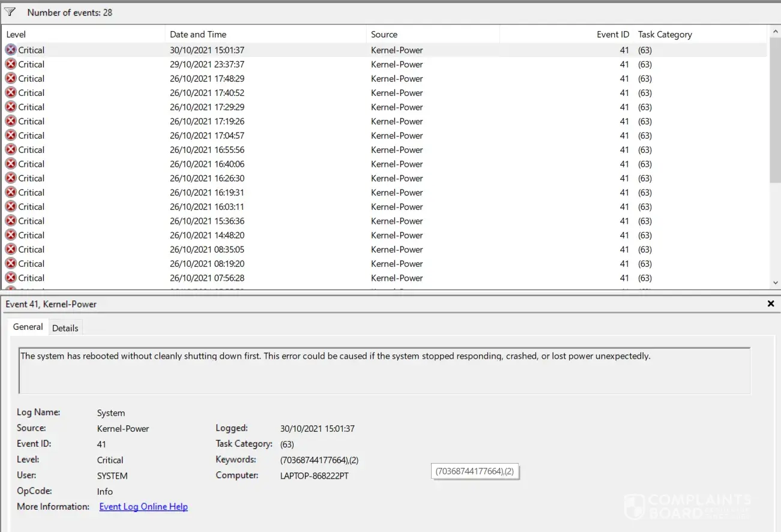
Task: Click critical icon of 26/10/2021 16:55:56 event
Action: (11, 150)
